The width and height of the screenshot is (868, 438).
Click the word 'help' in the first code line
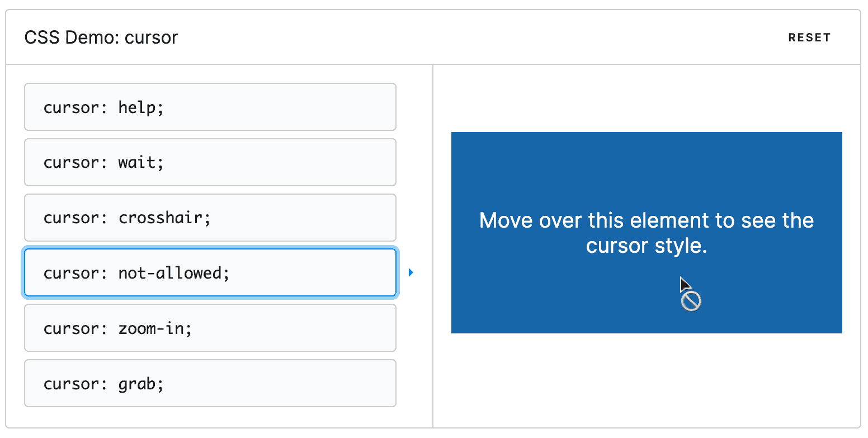[x=136, y=107]
